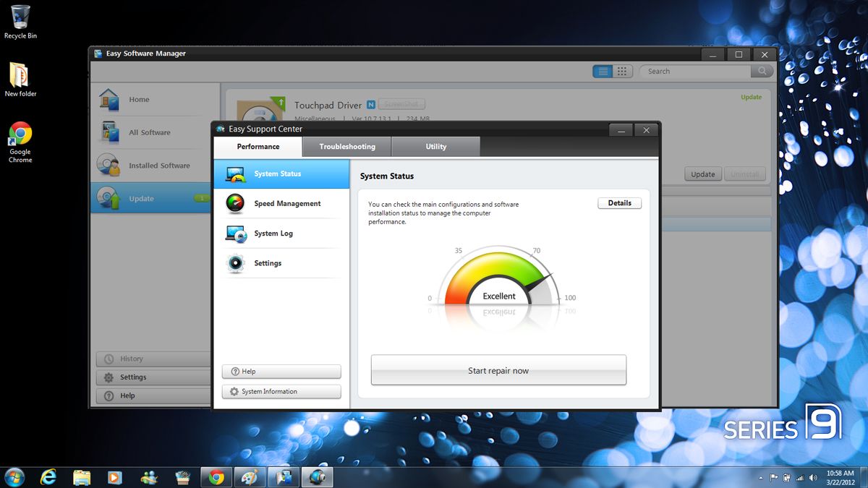Image resolution: width=868 pixels, height=488 pixels.
Task: Switch Easy Software Manager to list view
Action: coord(602,72)
